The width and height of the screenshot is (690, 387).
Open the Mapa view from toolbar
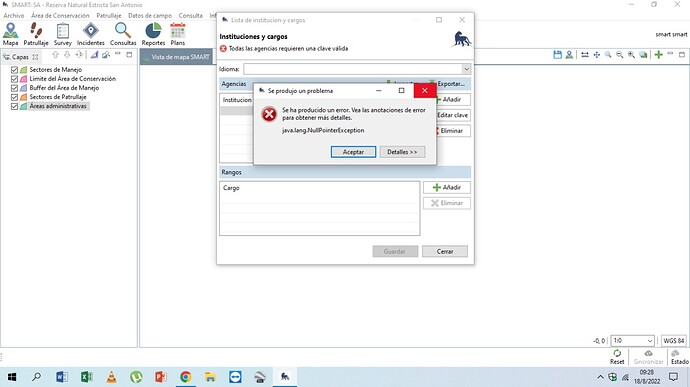[x=11, y=34]
